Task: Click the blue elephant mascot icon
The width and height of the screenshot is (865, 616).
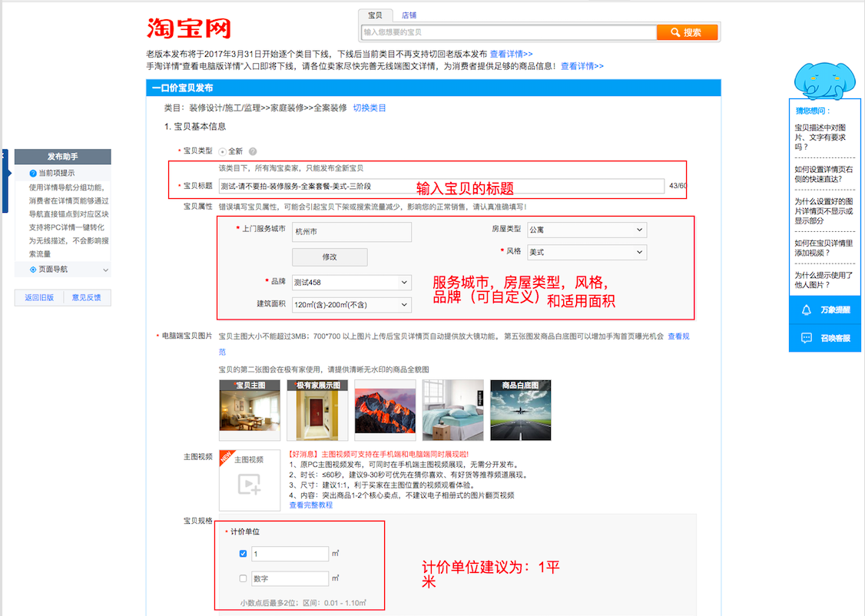Action: (824, 81)
